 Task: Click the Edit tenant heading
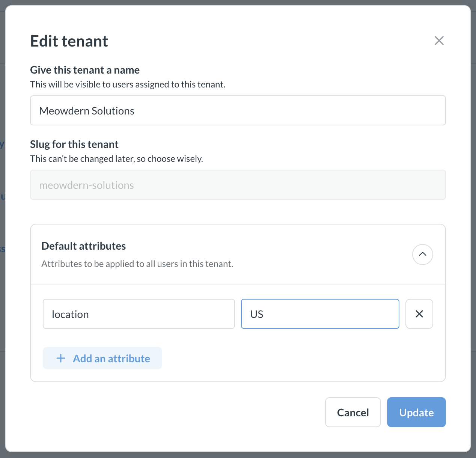pos(69,41)
